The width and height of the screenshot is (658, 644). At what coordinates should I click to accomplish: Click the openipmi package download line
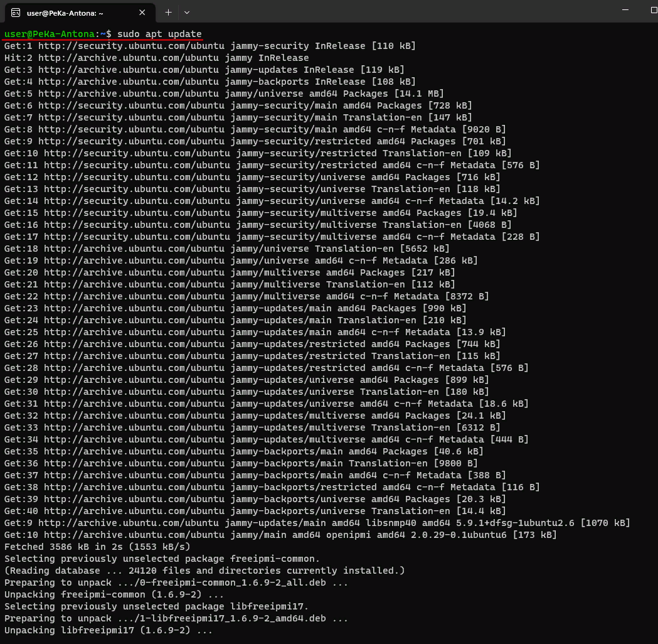coord(280,535)
